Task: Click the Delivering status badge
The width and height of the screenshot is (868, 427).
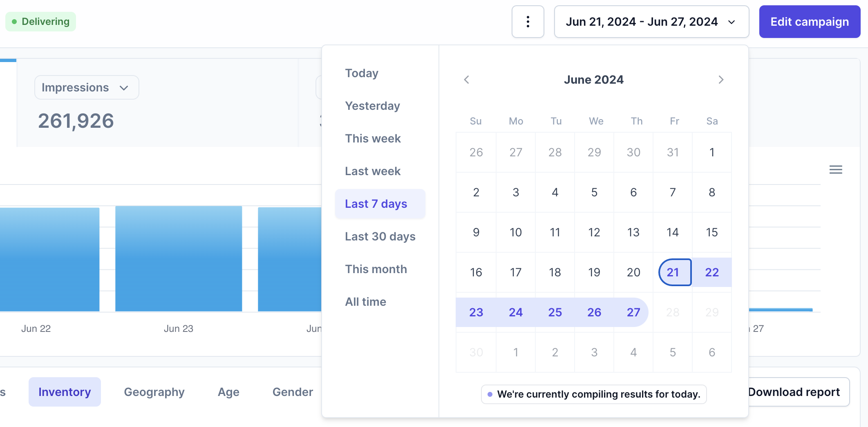Action: (40, 22)
